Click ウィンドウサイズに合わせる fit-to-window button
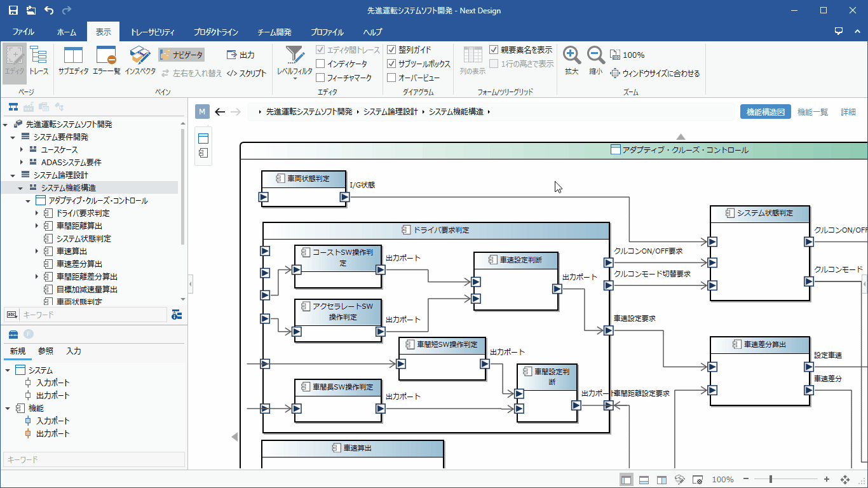868x488 pixels. coord(655,74)
